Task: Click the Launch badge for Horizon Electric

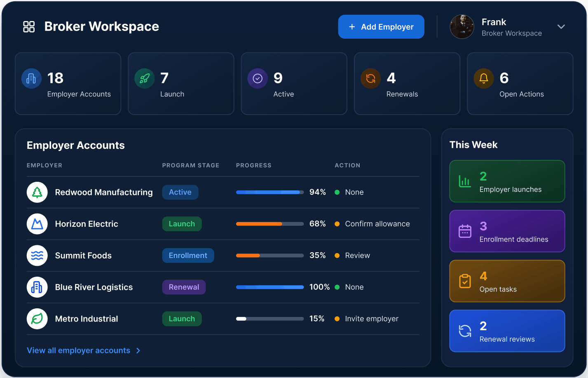Action: coord(182,224)
